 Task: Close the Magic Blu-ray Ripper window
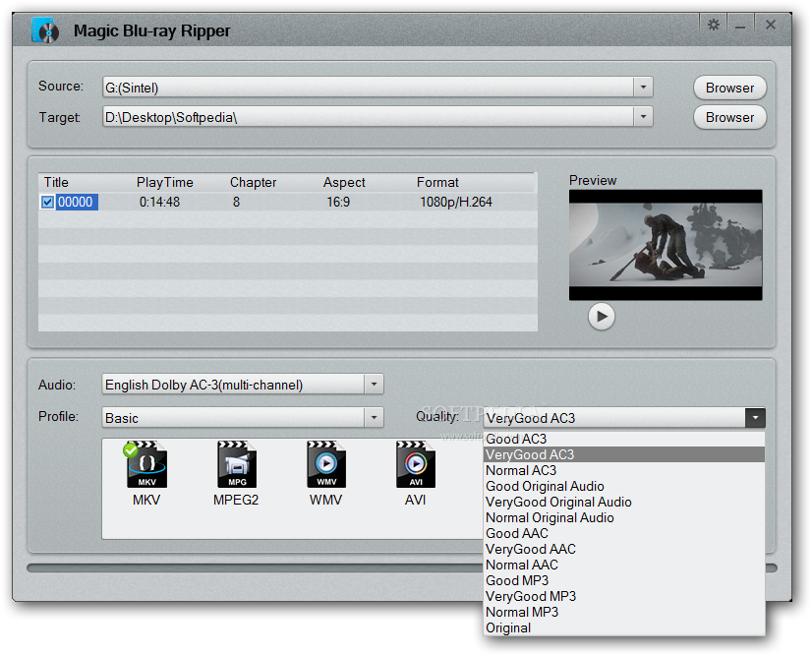[x=770, y=25]
